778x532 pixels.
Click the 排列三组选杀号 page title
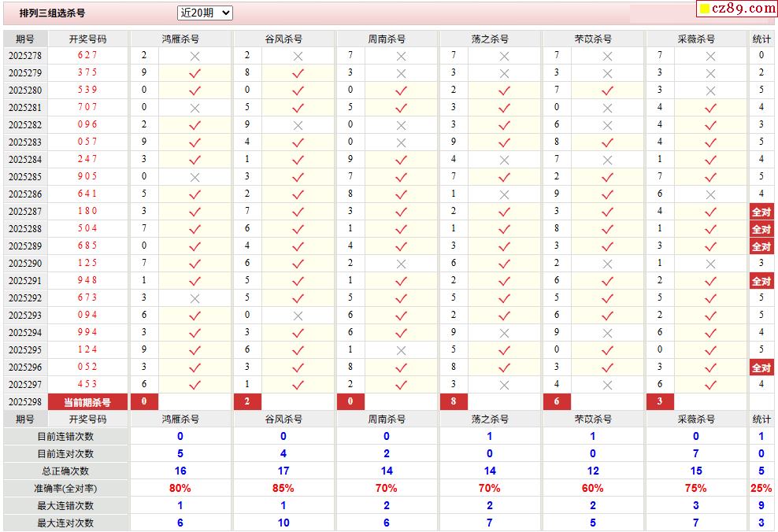pyautogui.click(x=52, y=13)
